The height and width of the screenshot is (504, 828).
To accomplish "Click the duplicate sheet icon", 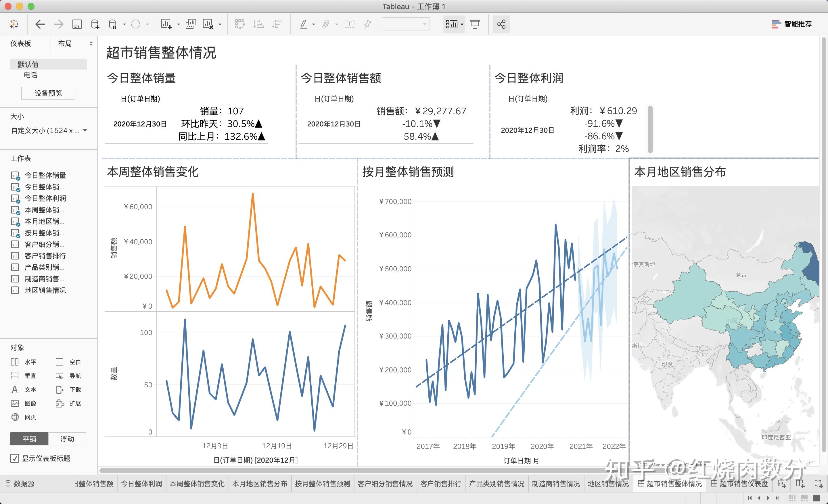I will (191, 24).
